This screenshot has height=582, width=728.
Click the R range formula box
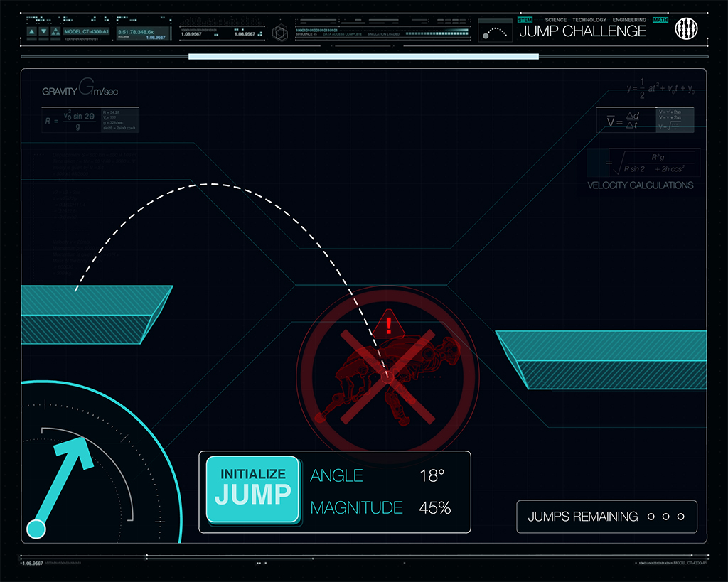90,120
